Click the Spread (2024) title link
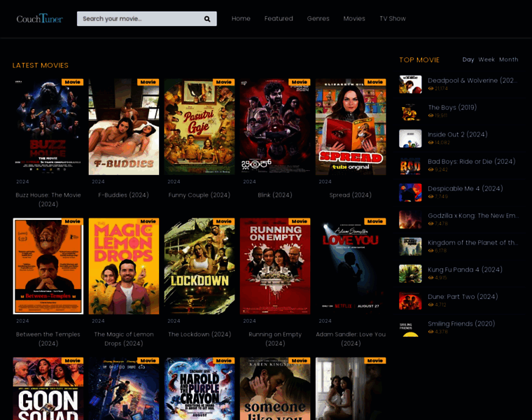Screen dimensions: 532x420 tap(351, 195)
